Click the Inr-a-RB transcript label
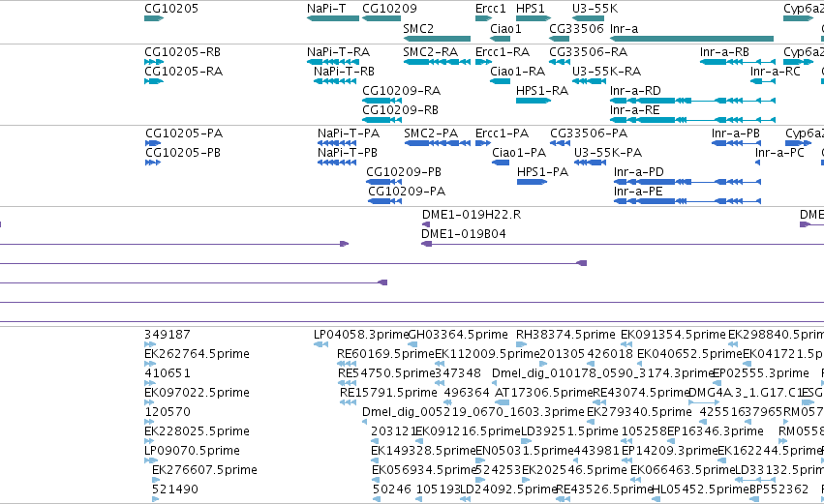Image resolution: width=824 pixels, height=504 pixels. (x=724, y=52)
